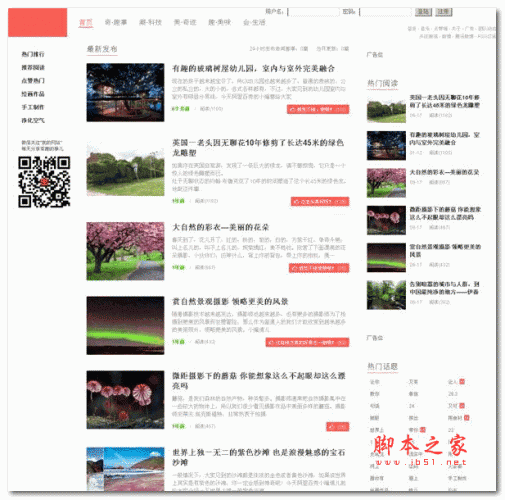Open the red mushrooms macro photo thumbnail

click(x=125, y=400)
